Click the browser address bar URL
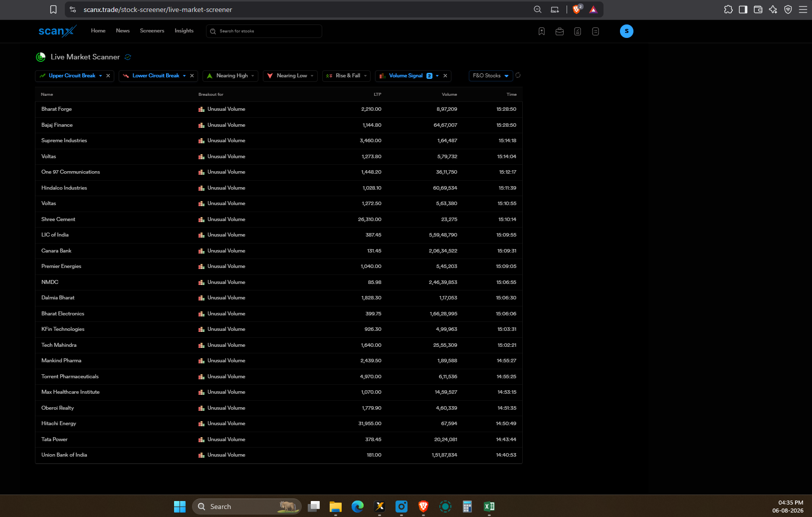The image size is (812, 517). tap(158, 9)
